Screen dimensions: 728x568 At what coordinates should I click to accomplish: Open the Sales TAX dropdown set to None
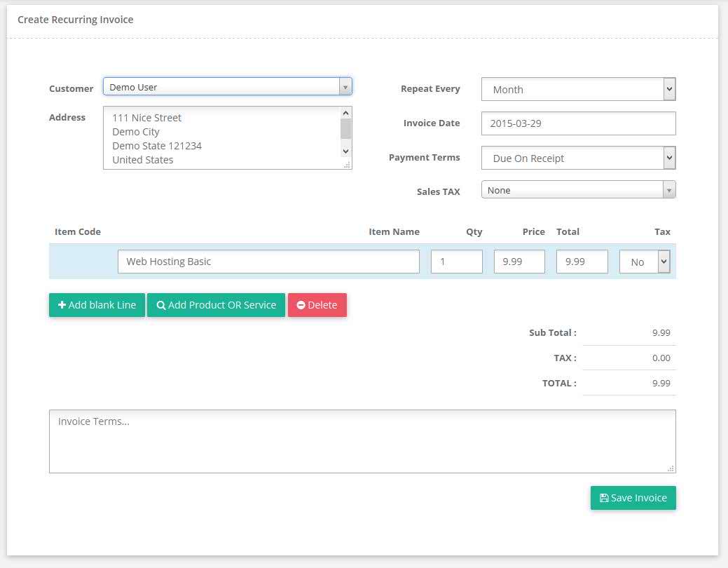click(x=578, y=189)
